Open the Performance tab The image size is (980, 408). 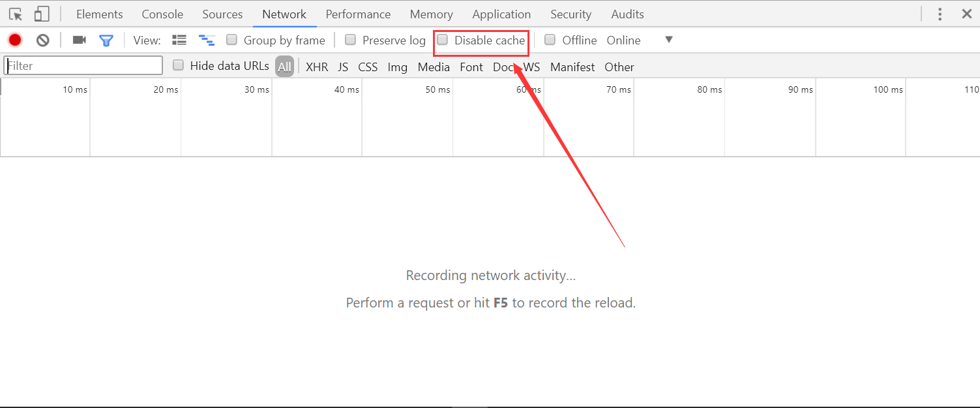click(358, 14)
